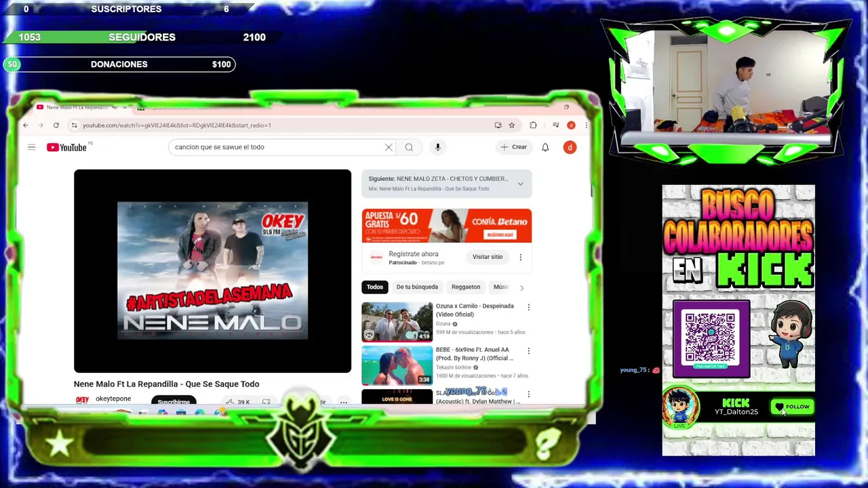Play the Nene Malo video player
This screenshot has width=868, height=488.
[212, 271]
